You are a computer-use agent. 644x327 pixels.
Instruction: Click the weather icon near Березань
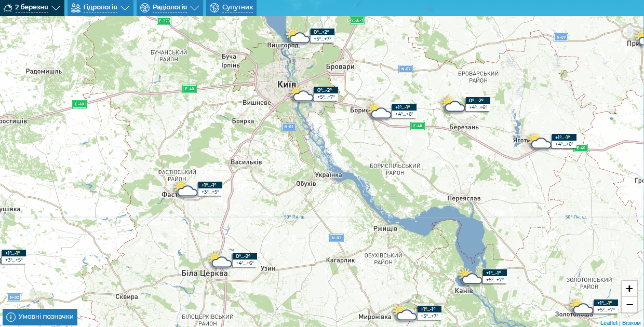click(x=454, y=104)
